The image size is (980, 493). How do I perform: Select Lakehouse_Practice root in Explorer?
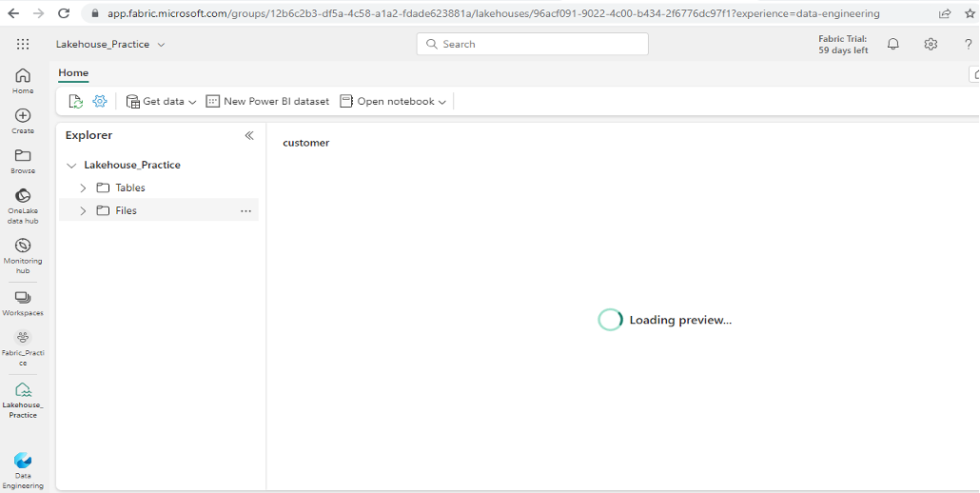click(x=132, y=165)
